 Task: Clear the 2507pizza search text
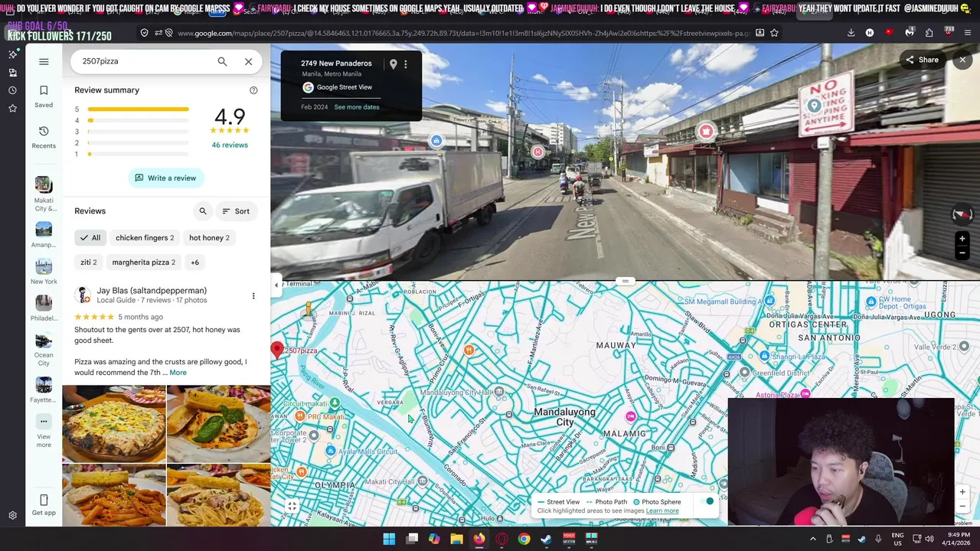[x=248, y=61]
